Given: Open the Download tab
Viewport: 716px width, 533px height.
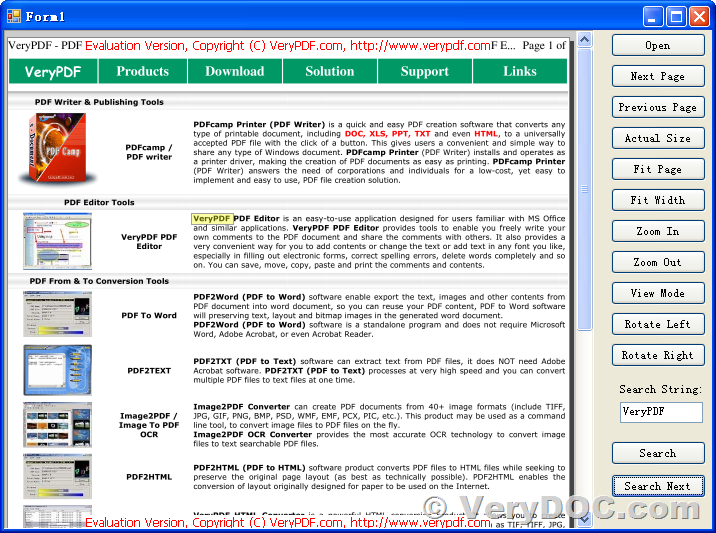Looking at the screenshot, I should click(x=235, y=71).
